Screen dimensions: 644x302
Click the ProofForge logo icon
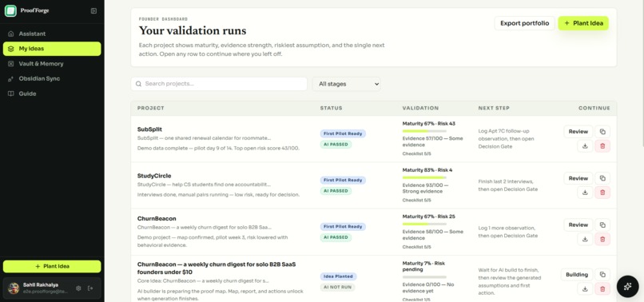tap(10, 10)
